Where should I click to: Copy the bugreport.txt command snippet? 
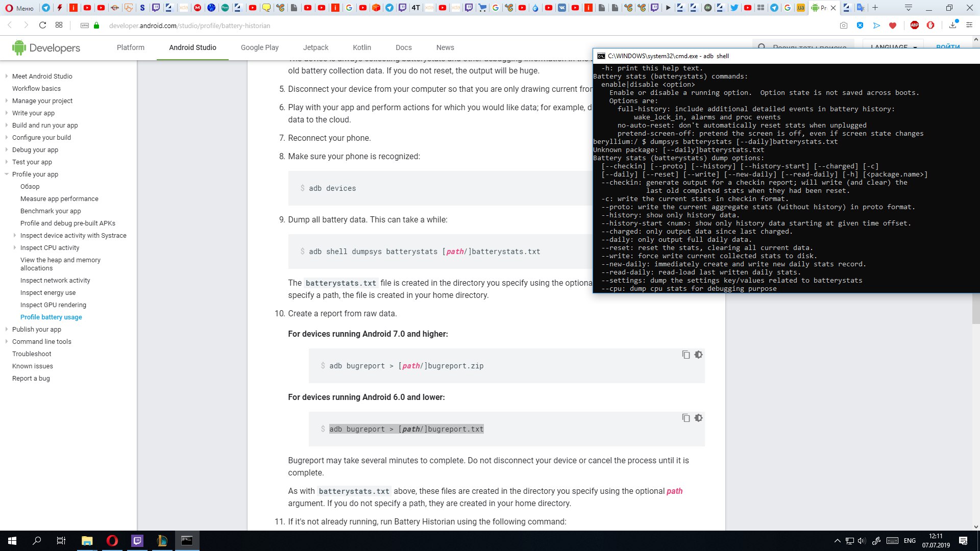[x=686, y=418]
